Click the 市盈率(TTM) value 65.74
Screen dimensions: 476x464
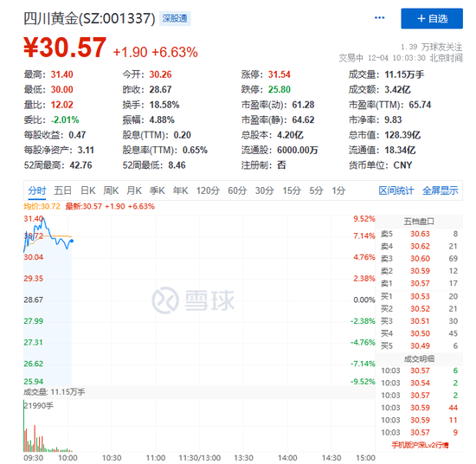[x=420, y=105]
